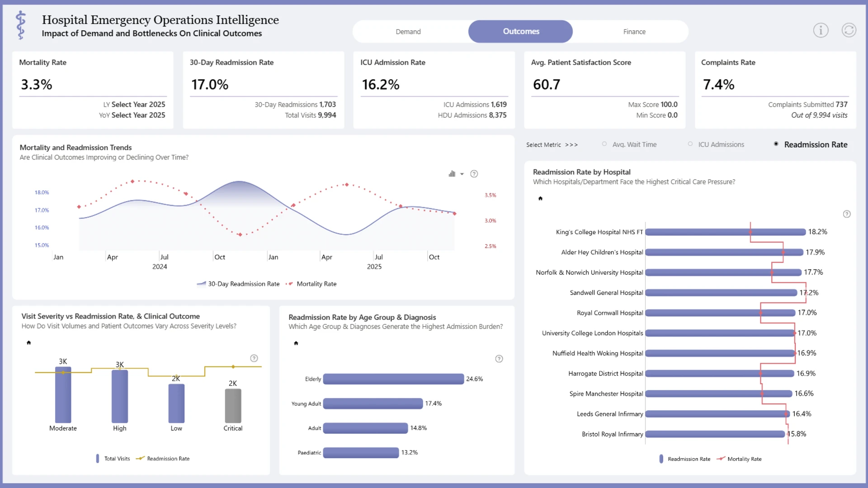The width and height of the screenshot is (868, 488).
Task: Switch to the Demand tab
Action: (x=408, y=32)
